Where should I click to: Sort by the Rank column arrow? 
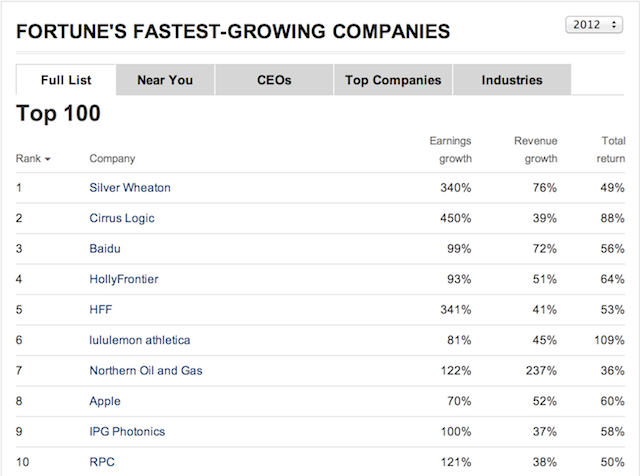click(47, 159)
